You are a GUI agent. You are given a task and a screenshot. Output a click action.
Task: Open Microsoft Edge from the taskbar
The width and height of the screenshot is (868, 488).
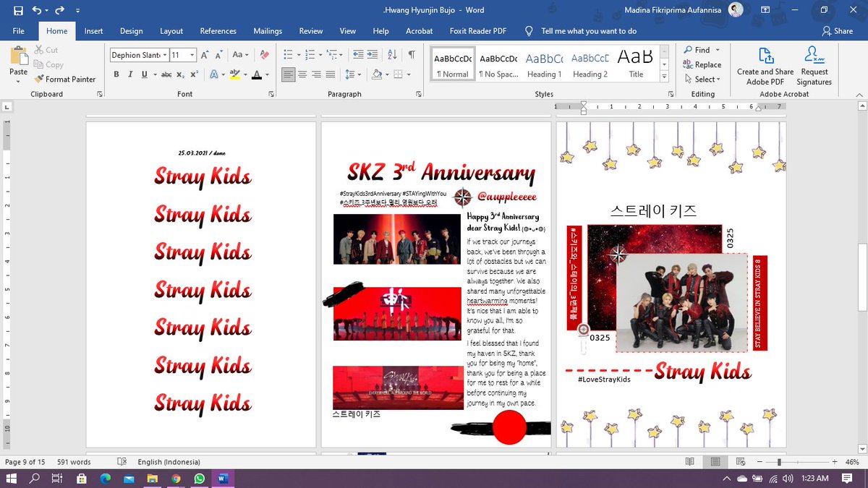tap(105, 479)
